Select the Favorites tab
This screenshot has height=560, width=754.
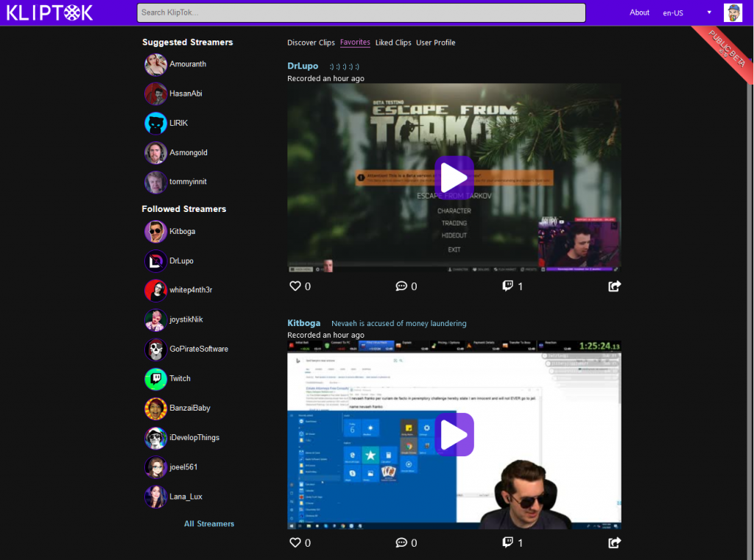pos(355,42)
